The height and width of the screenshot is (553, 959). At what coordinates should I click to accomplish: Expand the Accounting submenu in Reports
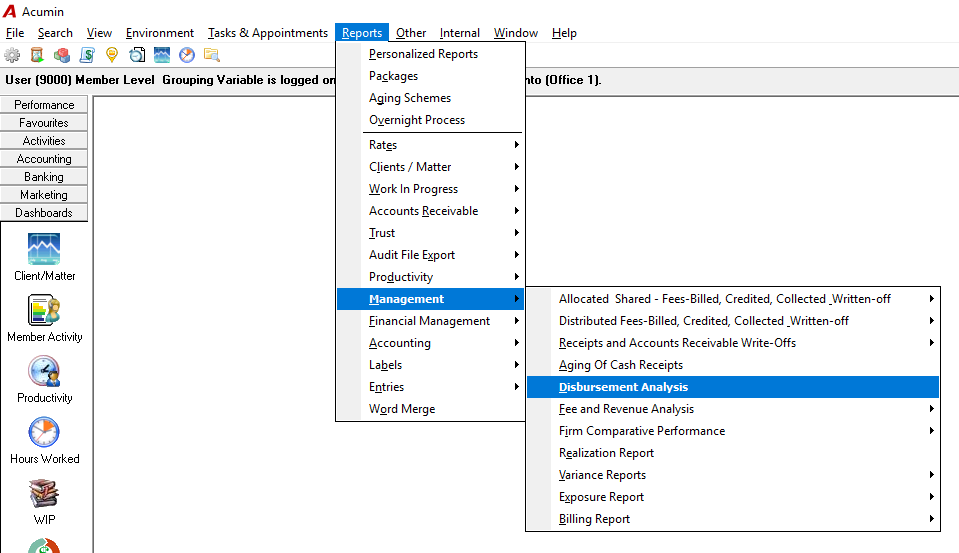point(431,343)
